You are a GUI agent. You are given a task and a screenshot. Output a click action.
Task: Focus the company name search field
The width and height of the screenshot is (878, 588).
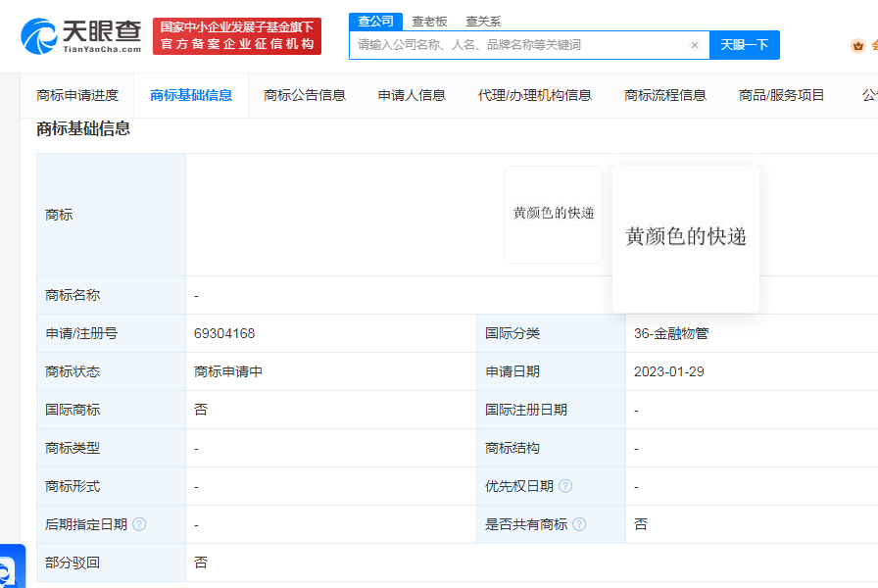519,45
